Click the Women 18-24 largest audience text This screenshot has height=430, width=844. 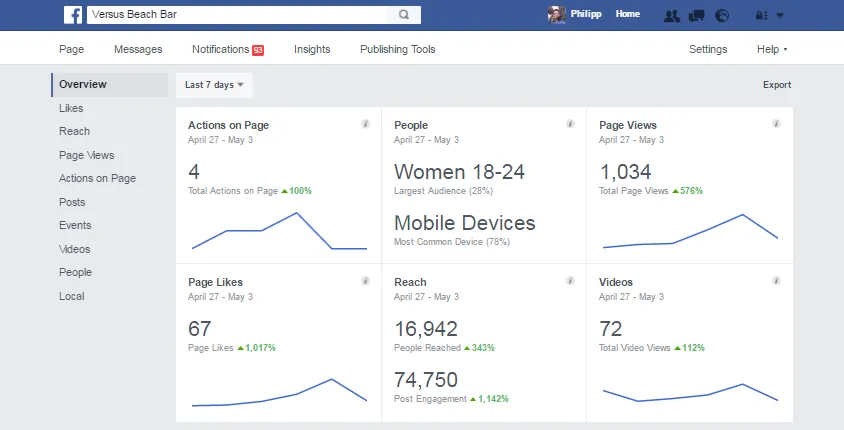459,172
